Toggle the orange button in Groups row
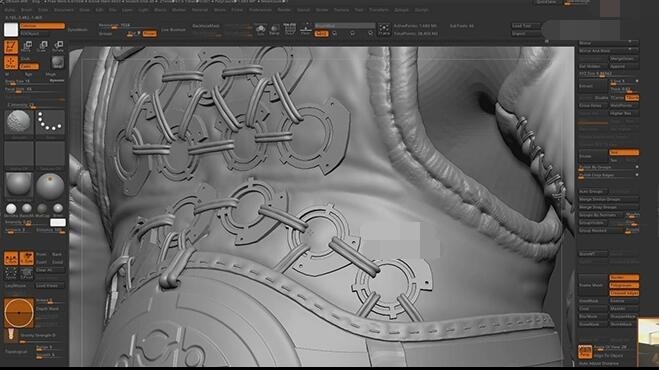The image size is (659, 370). pyautogui.click(x=149, y=33)
